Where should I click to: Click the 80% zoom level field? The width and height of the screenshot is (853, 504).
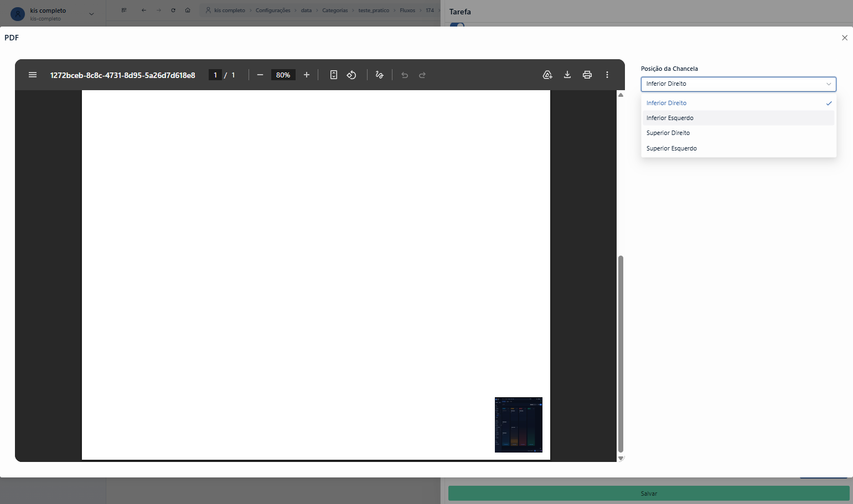pos(283,75)
